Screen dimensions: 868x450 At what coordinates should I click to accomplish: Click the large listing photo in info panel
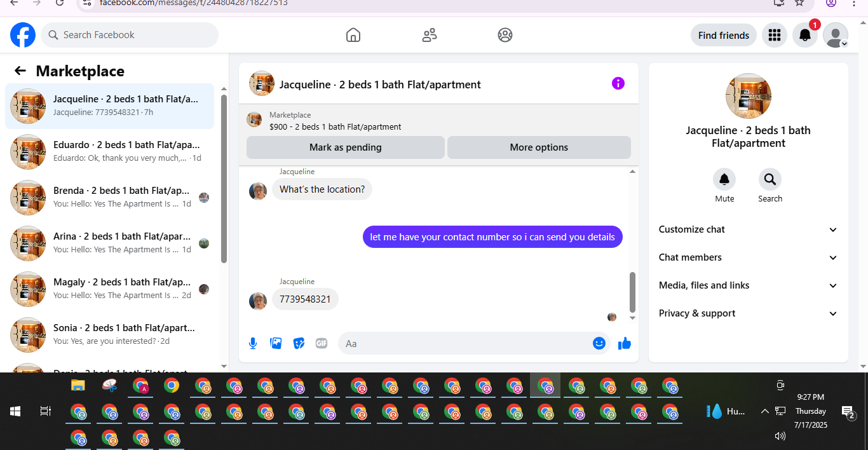click(749, 96)
